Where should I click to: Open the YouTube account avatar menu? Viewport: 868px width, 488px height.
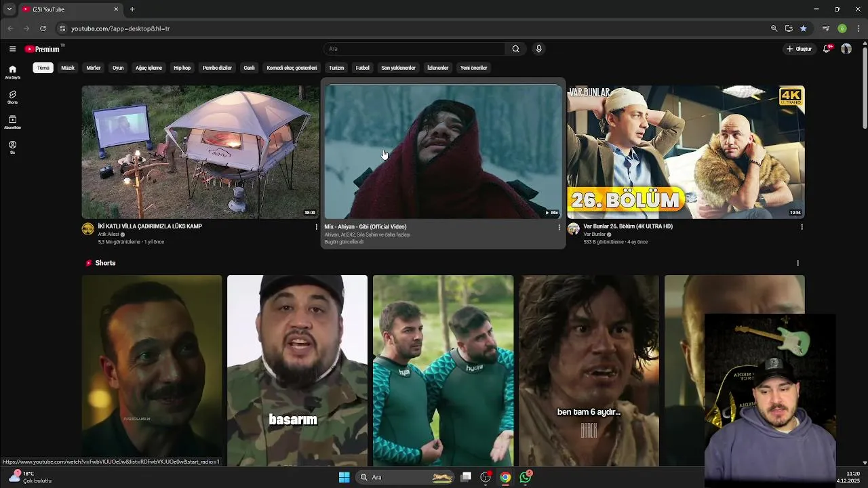click(846, 49)
